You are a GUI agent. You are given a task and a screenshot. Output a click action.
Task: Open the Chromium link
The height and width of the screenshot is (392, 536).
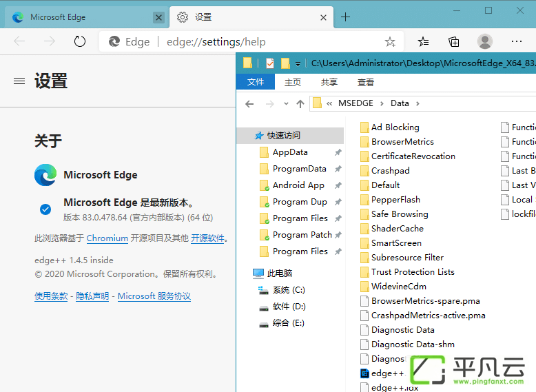coord(107,238)
